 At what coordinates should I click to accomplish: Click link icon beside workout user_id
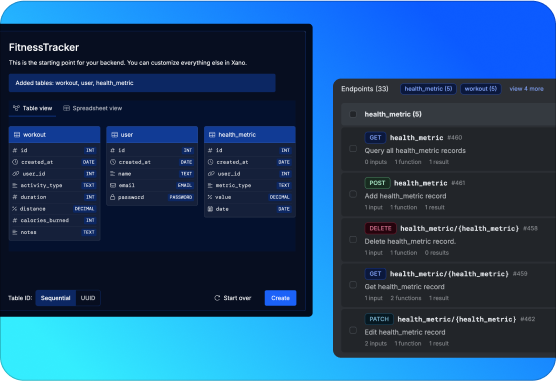pyautogui.click(x=16, y=174)
